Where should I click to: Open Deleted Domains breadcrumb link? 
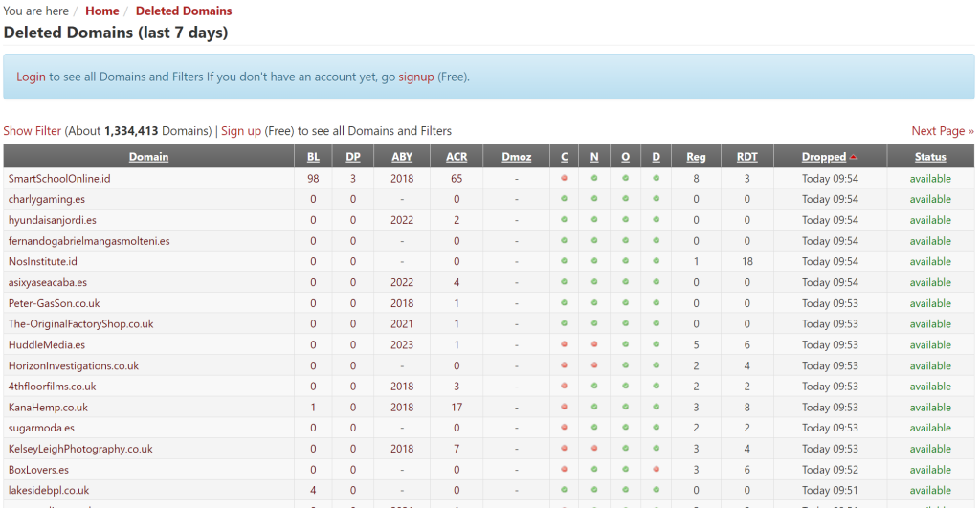184,11
